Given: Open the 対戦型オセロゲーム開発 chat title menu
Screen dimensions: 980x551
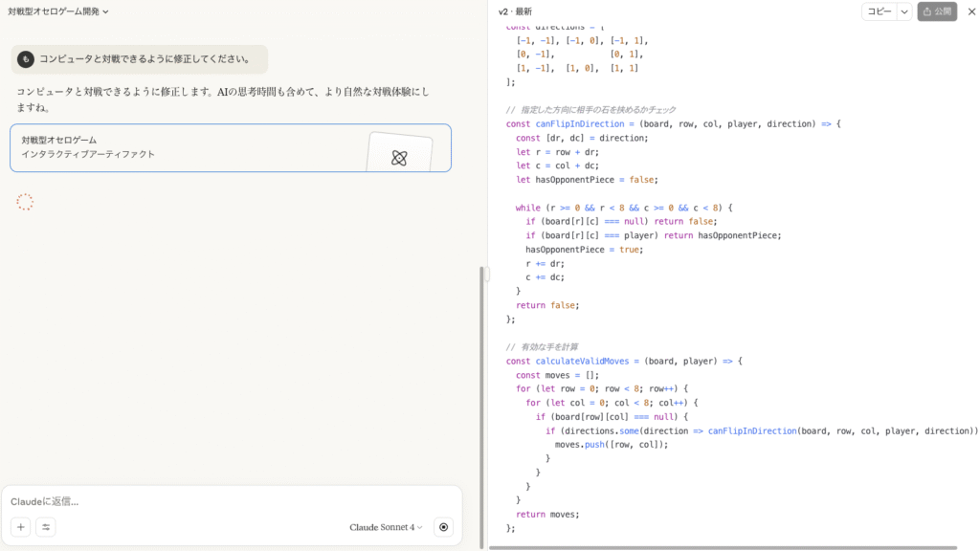Looking at the screenshot, I should tap(58, 11).
